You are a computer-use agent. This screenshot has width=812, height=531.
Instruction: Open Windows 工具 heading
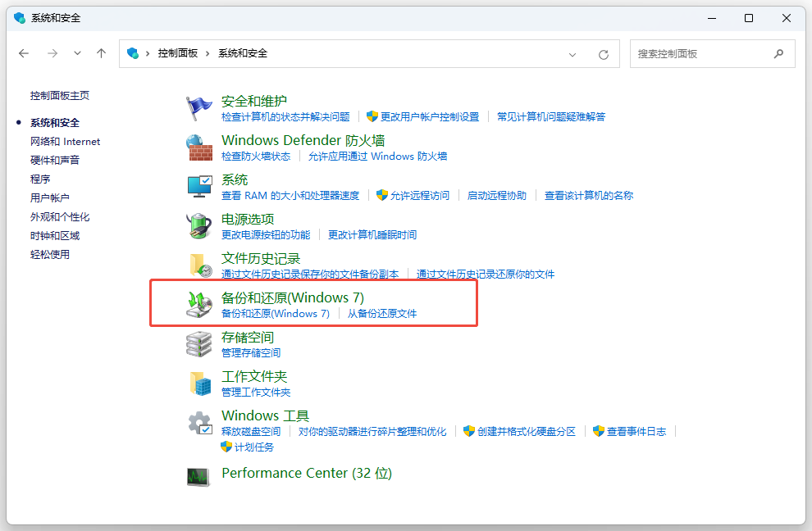pyautogui.click(x=265, y=415)
